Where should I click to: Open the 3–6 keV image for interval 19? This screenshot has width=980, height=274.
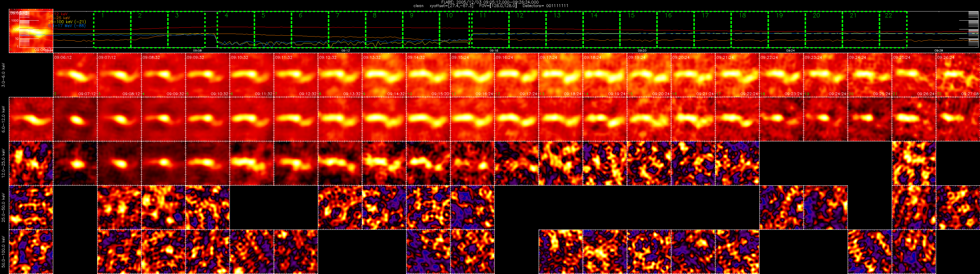[x=825, y=75]
